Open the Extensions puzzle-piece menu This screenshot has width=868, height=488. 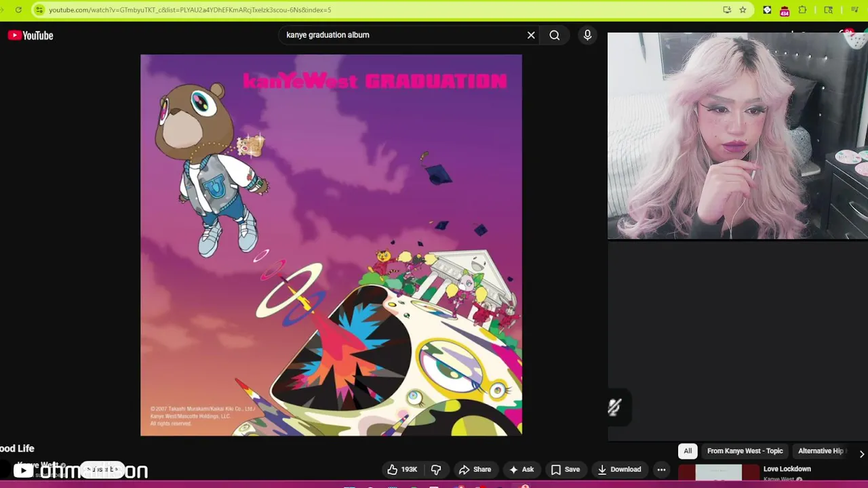point(803,10)
